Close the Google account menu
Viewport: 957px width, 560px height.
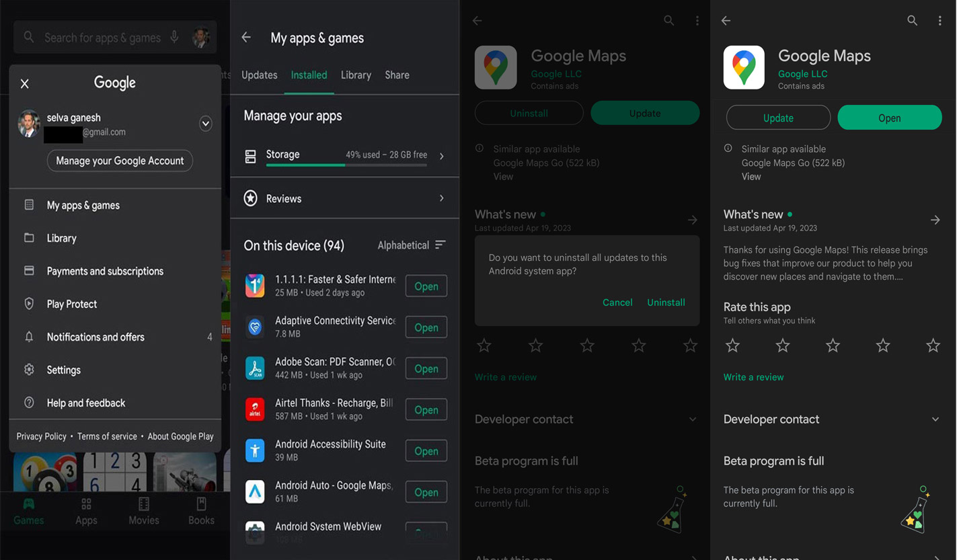[25, 83]
